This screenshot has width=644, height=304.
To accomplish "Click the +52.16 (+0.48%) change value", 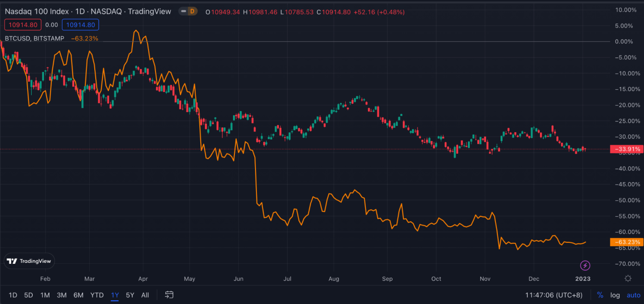I will tap(379, 12).
